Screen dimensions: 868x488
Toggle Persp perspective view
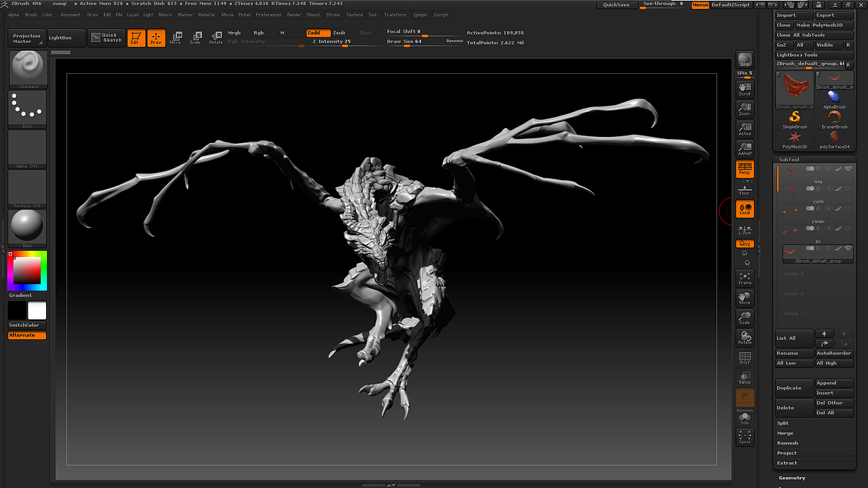click(745, 169)
